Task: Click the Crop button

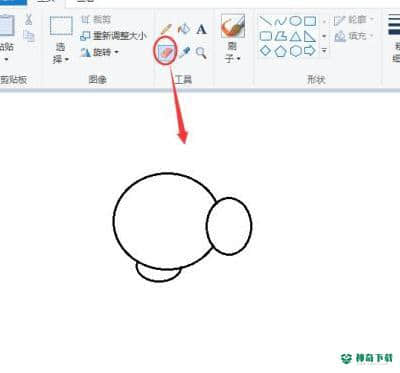Action: (x=96, y=20)
